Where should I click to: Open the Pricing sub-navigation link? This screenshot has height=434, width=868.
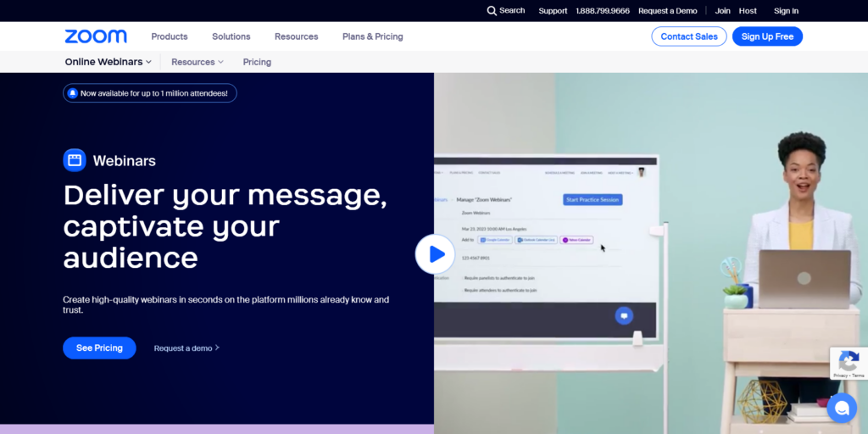click(x=257, y=62)
